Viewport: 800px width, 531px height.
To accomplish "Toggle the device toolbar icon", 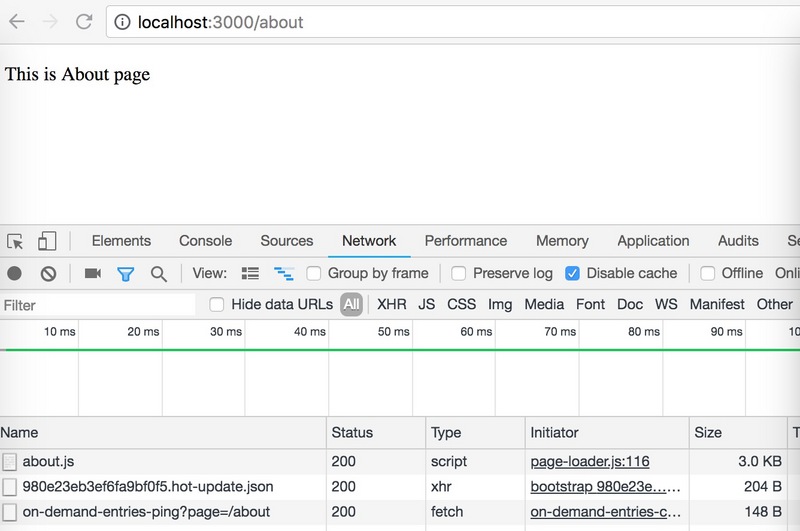I will coord(47,241).
